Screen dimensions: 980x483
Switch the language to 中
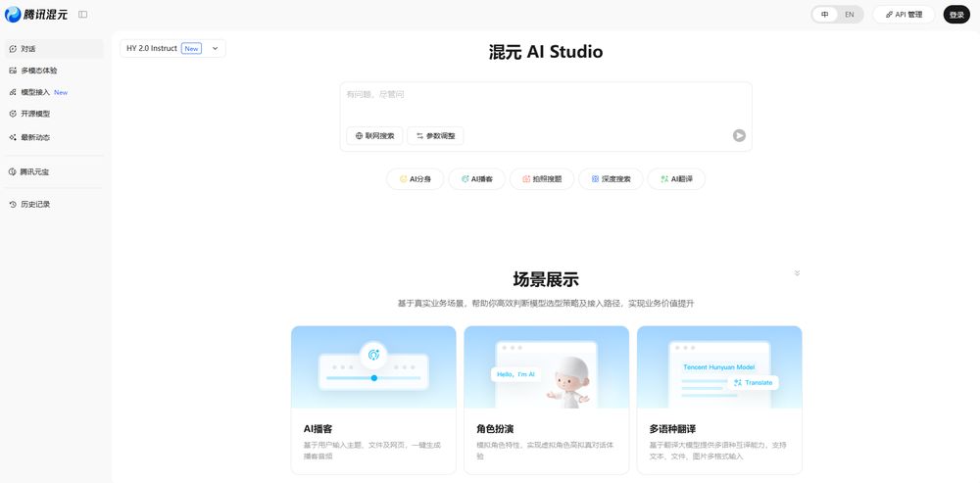825,15
